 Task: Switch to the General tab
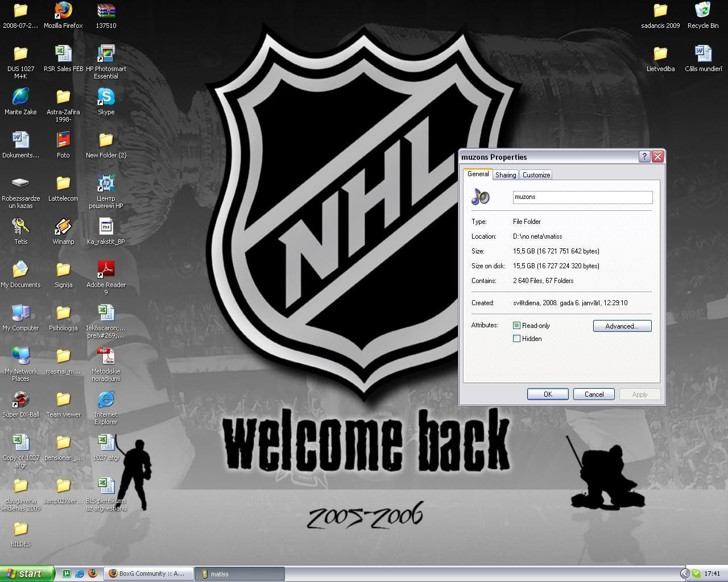point(478,174)
